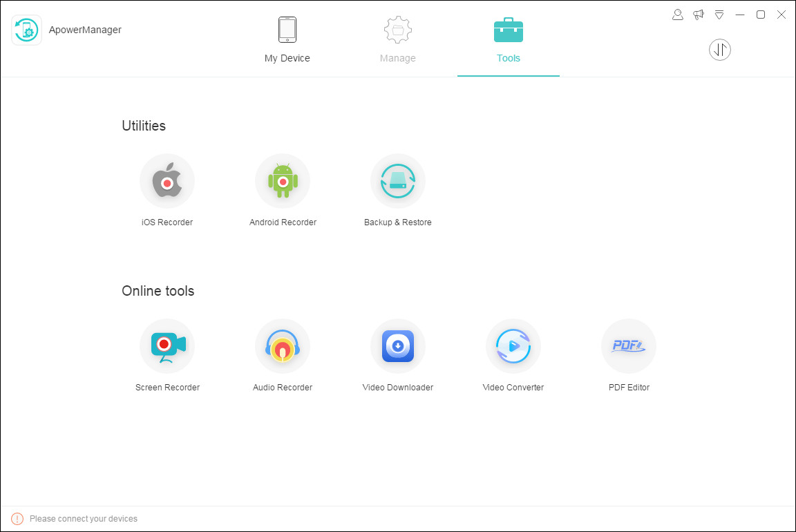Minimize the ApowerManager window
The height and width of the screenshot is (532, 796).
(740, 15)
